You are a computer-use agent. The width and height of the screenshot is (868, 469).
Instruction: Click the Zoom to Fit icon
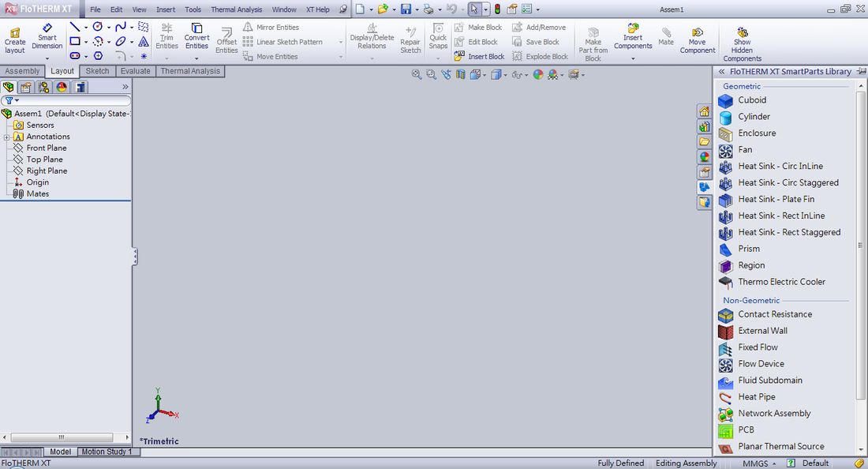[x=417, y=75]
